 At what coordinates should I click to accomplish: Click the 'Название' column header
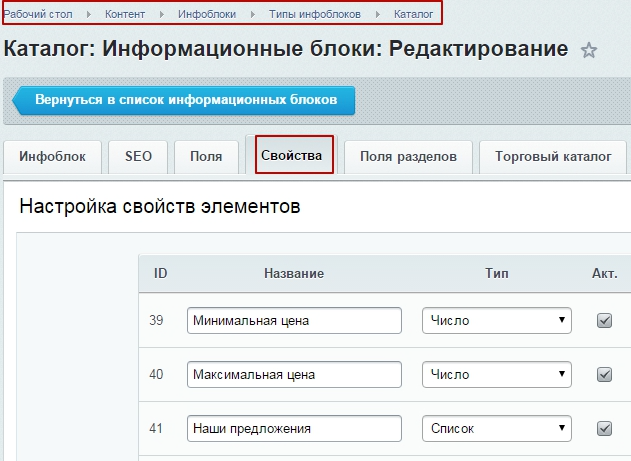[x=294, y=274]
